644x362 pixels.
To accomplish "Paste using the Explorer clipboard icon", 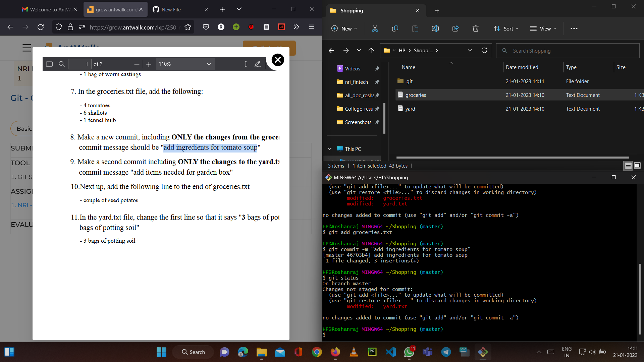I will point(415,28).
